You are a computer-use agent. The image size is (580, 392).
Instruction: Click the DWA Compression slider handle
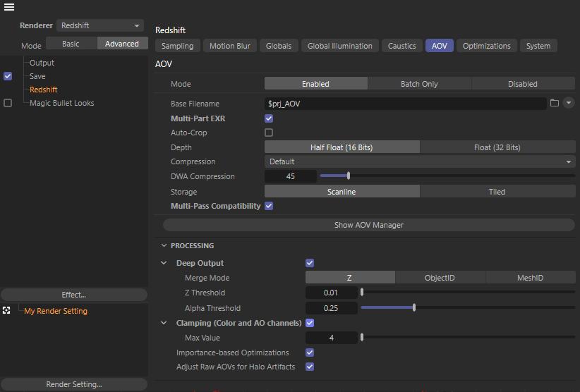click(x=349, y=176)
